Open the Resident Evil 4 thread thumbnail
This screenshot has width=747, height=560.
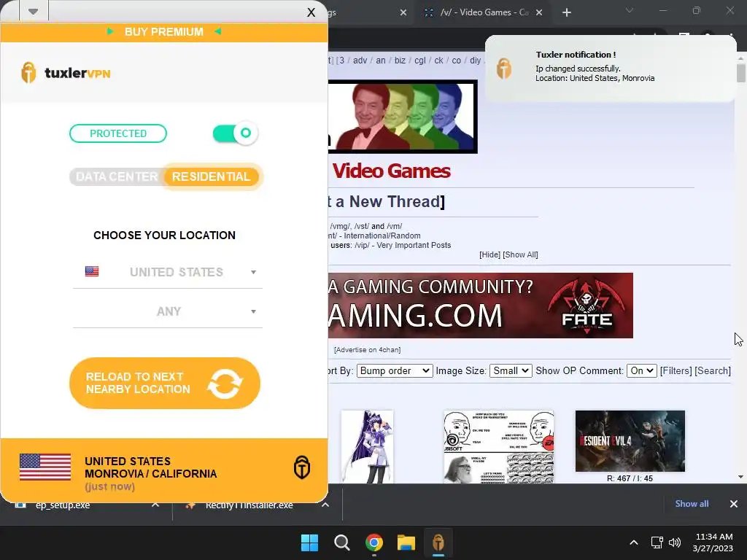click(630, 441)
